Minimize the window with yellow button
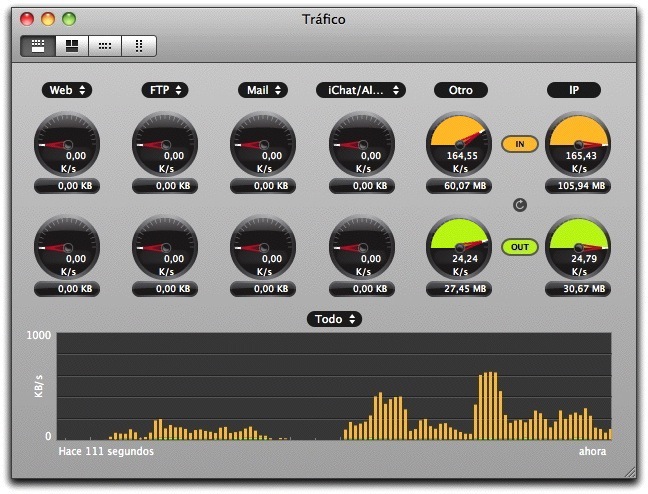This screenshot has height=494, width=648. (48, 19)
